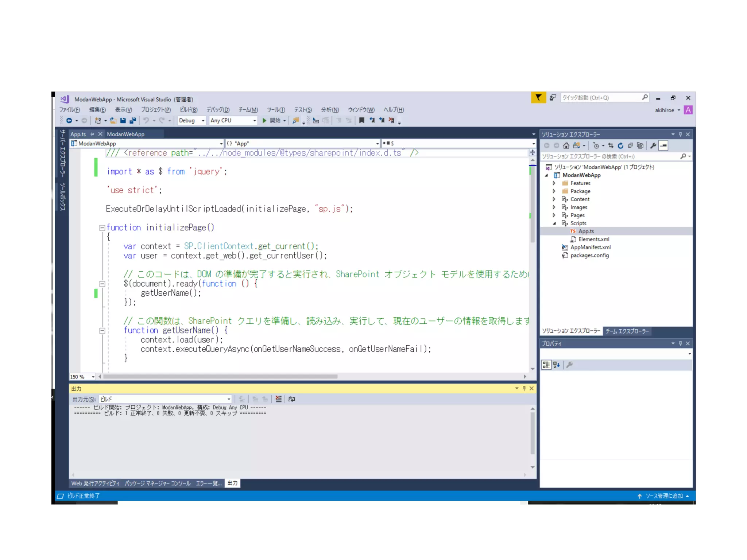This screenshot has height=560, width=747.
Task: Refresh Solution Explorer with the refresh icon
Action: click(620, 146)
